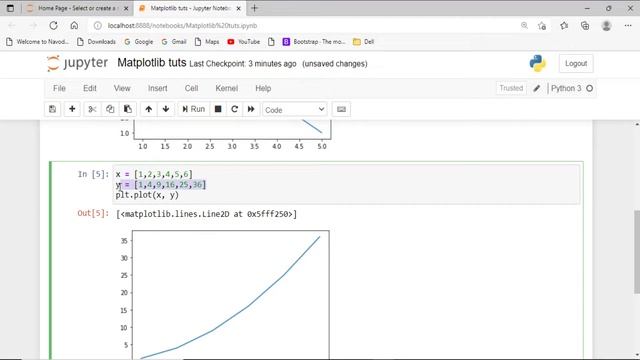The width and height of the screenshot is (640, 360).
Task: Open the browser profile avatar
Action: point(607,26)
